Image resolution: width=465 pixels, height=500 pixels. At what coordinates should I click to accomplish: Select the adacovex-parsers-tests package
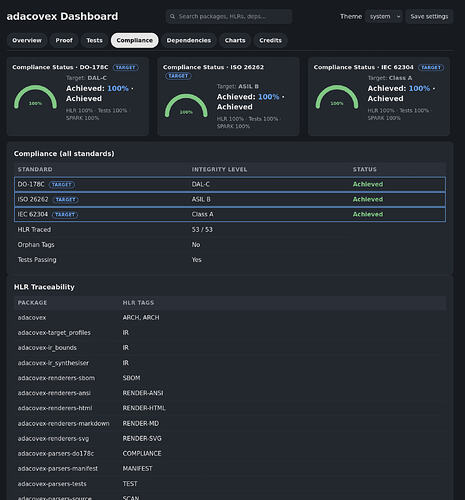point(52,484)
